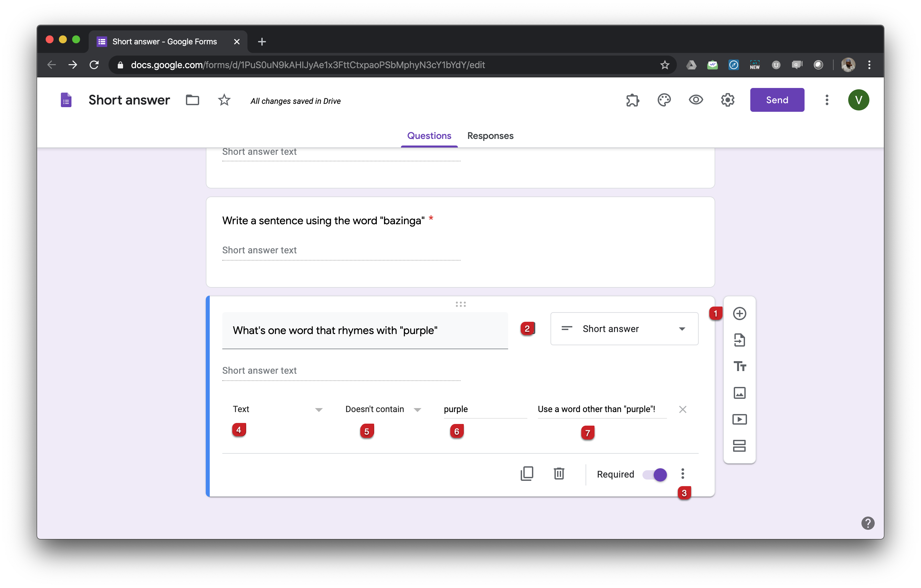Click the Send button
921x588 pixels.
pos(777,100)
